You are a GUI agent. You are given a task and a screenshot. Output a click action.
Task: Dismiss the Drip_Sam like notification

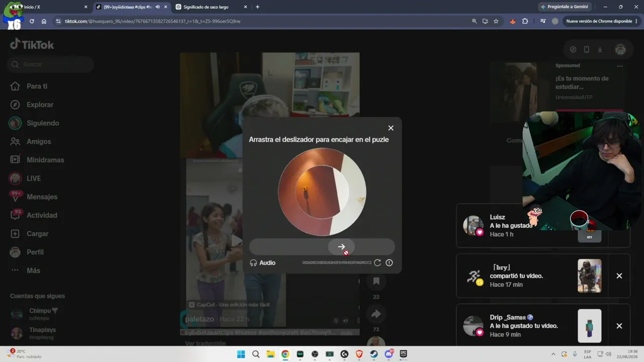619,326
